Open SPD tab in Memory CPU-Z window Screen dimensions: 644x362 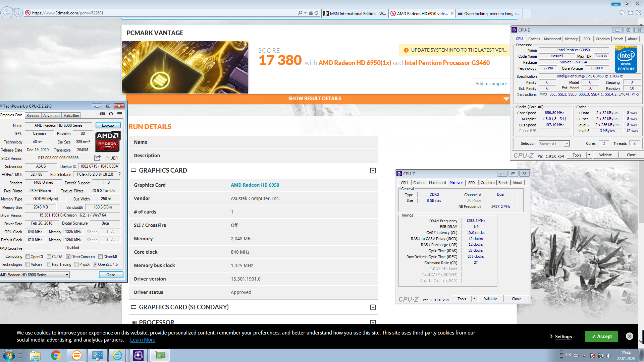coord(471,183)
